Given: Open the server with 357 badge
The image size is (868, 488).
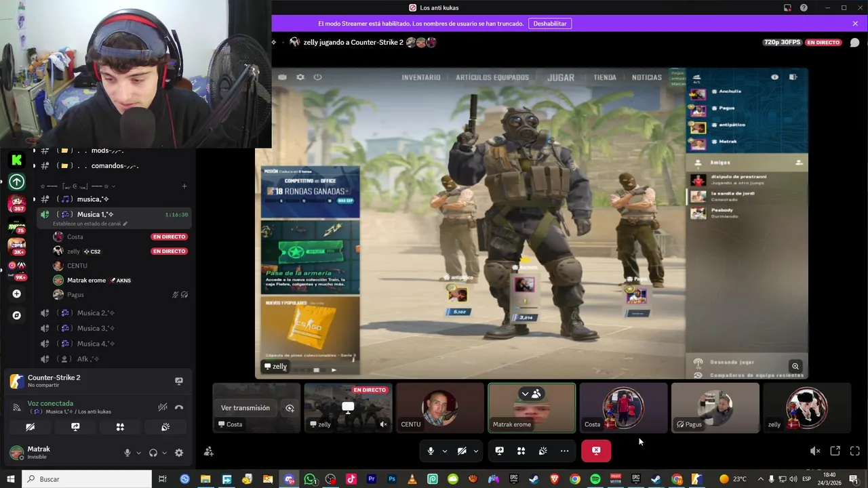Looking at the screenshot, I should tap(16, 203).
